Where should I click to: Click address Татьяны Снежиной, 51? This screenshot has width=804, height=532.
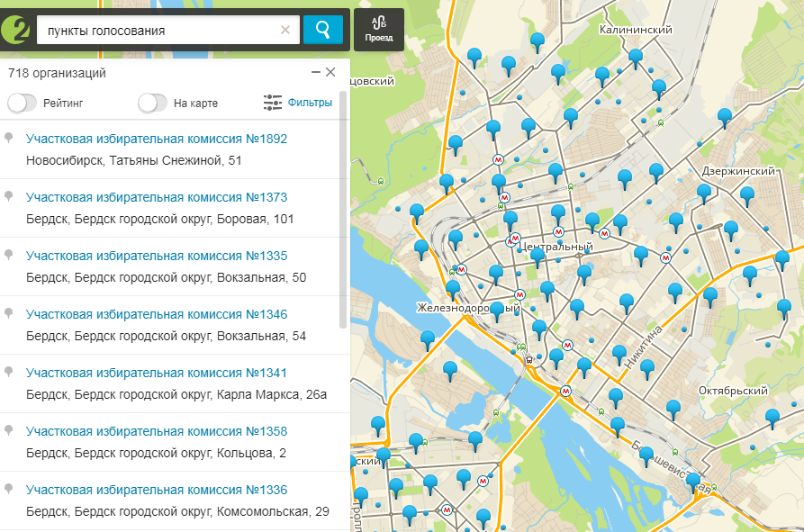176,160
